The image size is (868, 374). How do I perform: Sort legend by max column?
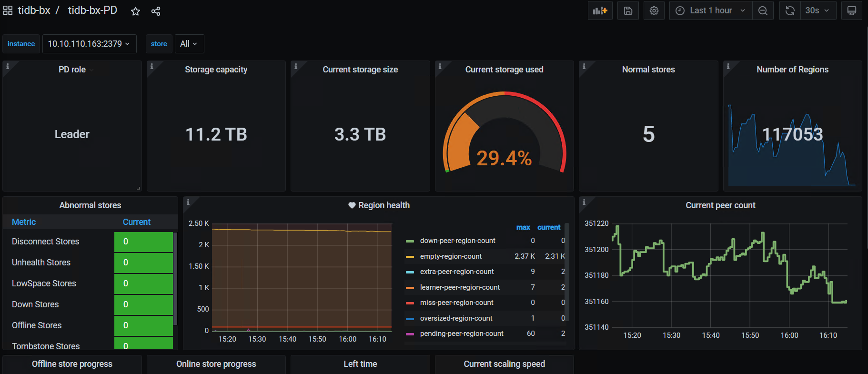point(523,227)
